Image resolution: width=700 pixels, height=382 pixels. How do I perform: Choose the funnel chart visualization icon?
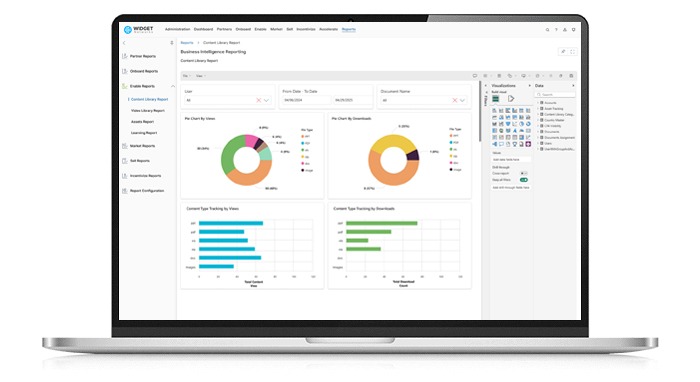point(508,124)
